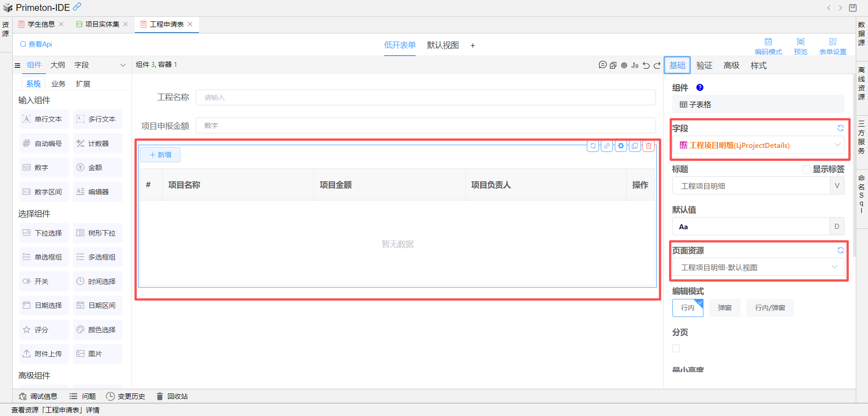Click the 查看Api link
The image size is (868, 416).
36,44
